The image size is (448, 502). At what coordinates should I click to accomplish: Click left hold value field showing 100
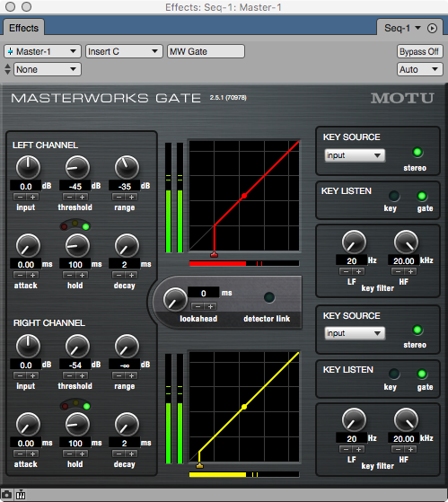(x=75, y=264)
